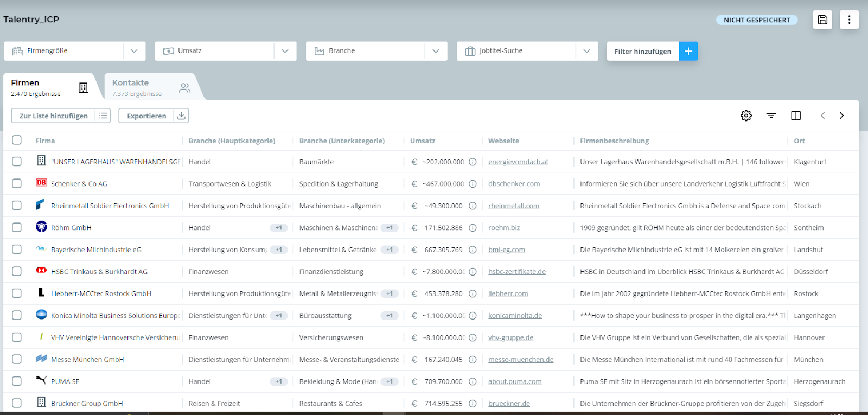Expand the Firmengröße filter dropdown
Image resolution: width=868 pixels, height=415 pixels.
(134, 51)
